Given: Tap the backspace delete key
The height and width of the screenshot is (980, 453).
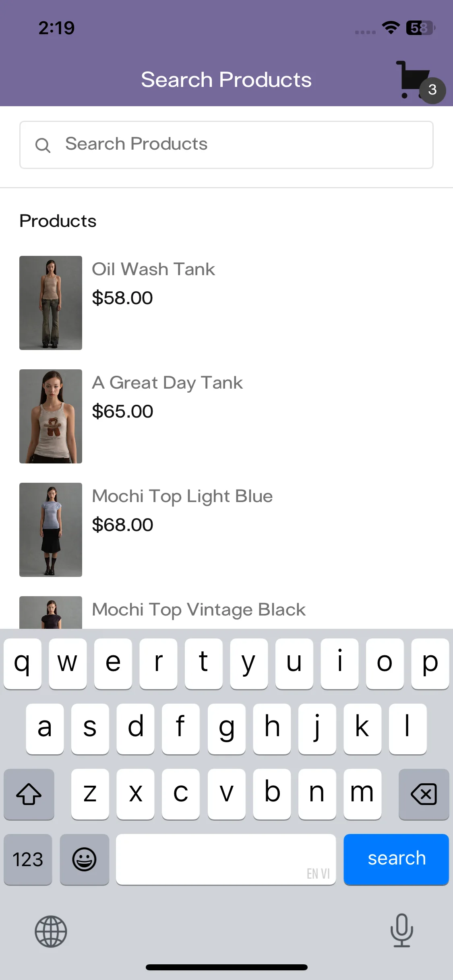Looking at the screenshot, I should pyautogui.click(x=424, y=794).
